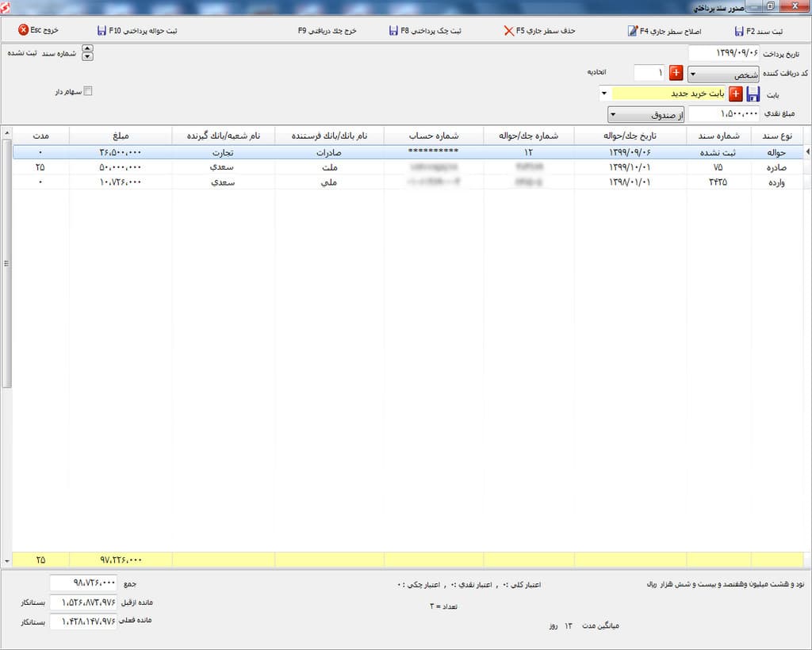Click the مبلغ column header

pos(121,135)
